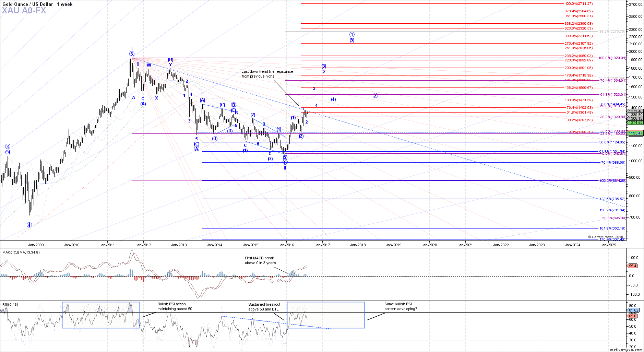Click the red 55.4 MACD value tag

click(632, 266)
